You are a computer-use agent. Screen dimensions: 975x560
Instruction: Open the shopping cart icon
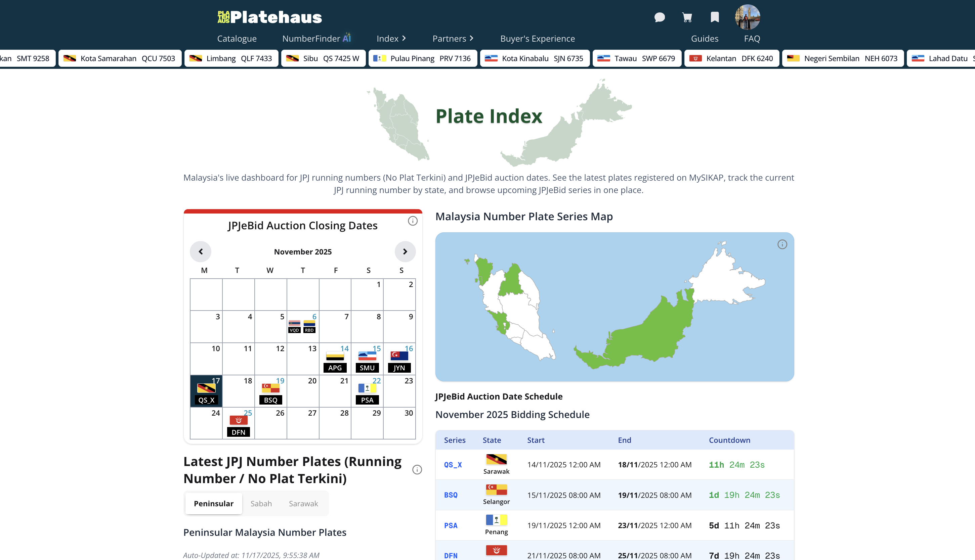coord(687,17)
